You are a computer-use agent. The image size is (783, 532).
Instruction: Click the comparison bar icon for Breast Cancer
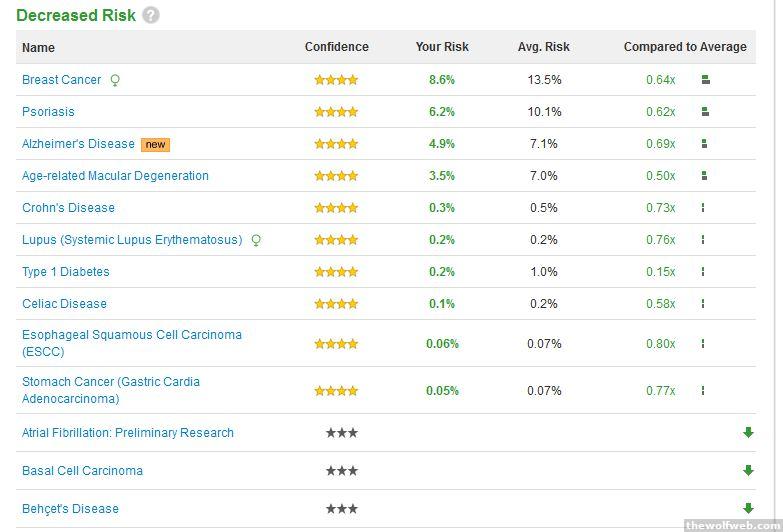pos(705,80)
